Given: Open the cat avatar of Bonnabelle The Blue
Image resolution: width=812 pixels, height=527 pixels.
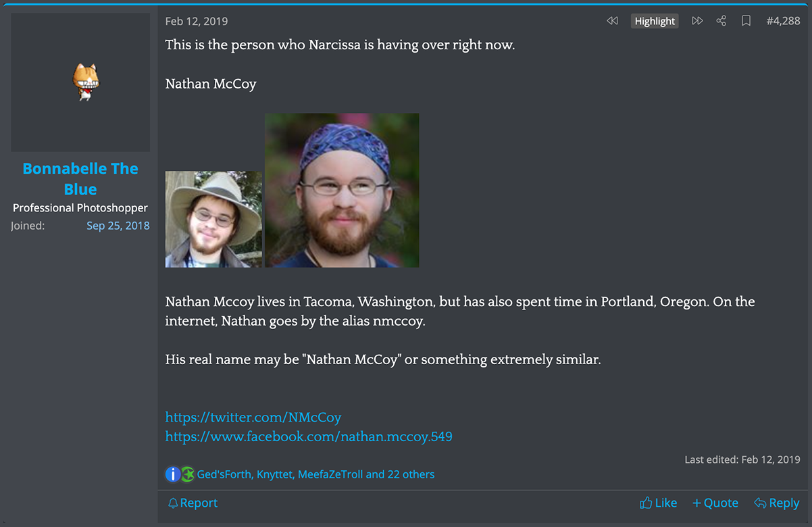Looking at the screenshot, I should click(x=86, y=82).
